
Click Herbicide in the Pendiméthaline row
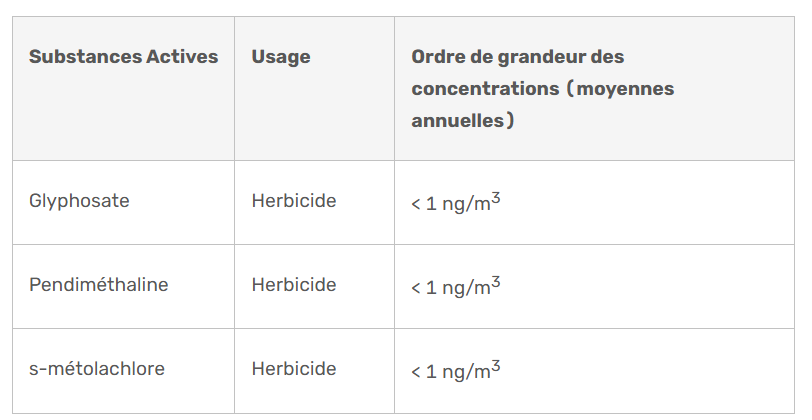(294, 285)
